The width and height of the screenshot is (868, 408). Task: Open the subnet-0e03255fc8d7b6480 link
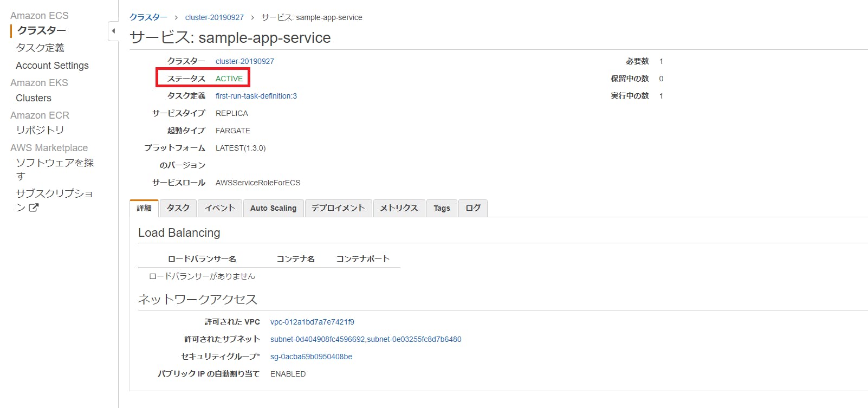click(414, 339)
